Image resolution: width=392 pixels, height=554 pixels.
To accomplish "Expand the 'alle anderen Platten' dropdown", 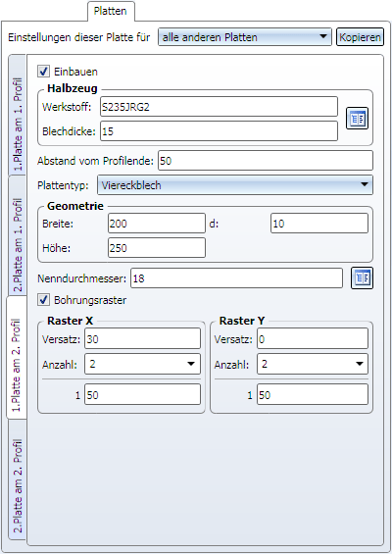I will tap(245, 37).
